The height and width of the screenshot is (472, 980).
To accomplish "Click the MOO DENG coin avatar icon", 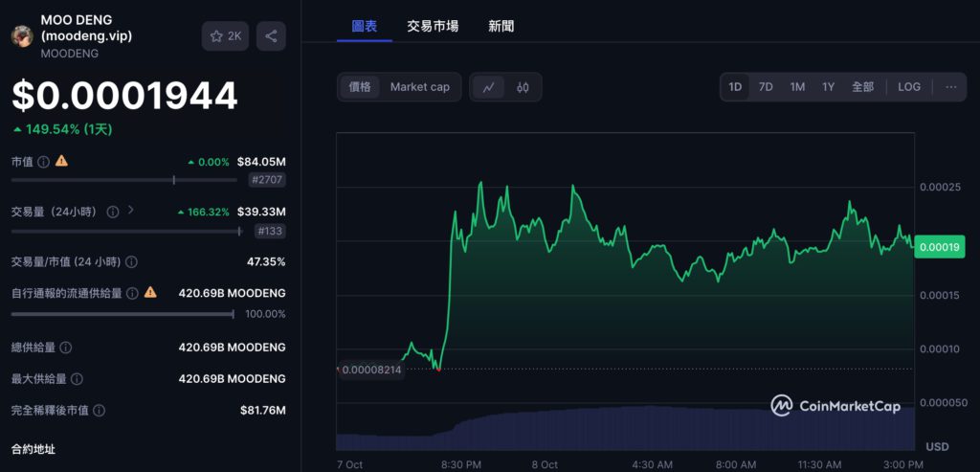I will pyautogui.click(x=22, y=36).
